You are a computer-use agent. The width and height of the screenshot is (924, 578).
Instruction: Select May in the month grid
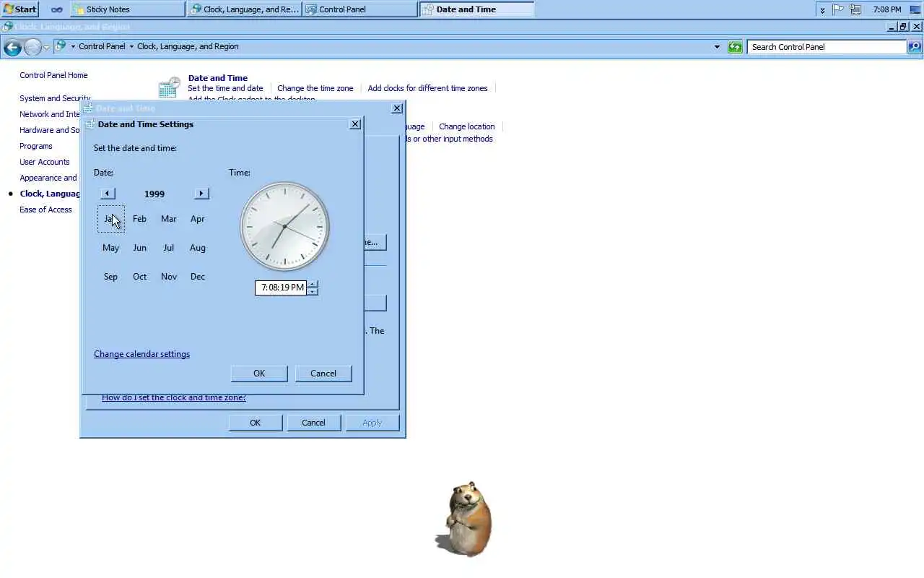[x=110, y=248]
